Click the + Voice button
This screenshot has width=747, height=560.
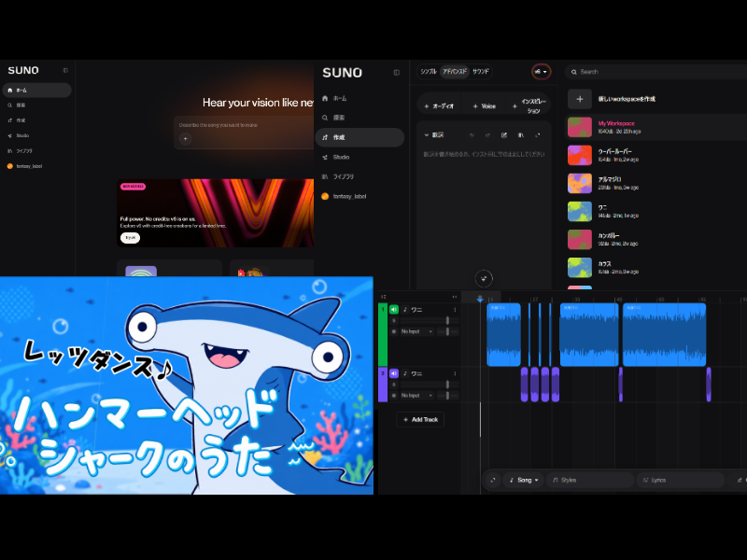(x=484, y=106)
